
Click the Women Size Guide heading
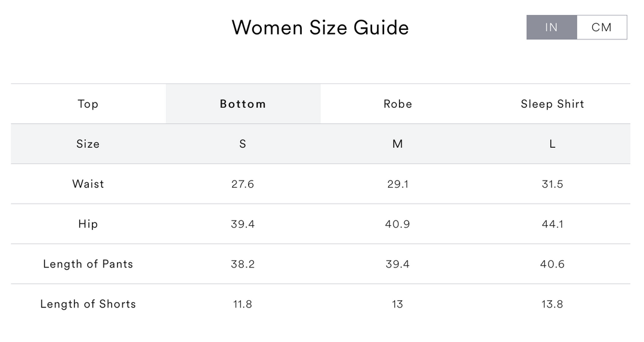pyautogui.click(x=320, y=27)
